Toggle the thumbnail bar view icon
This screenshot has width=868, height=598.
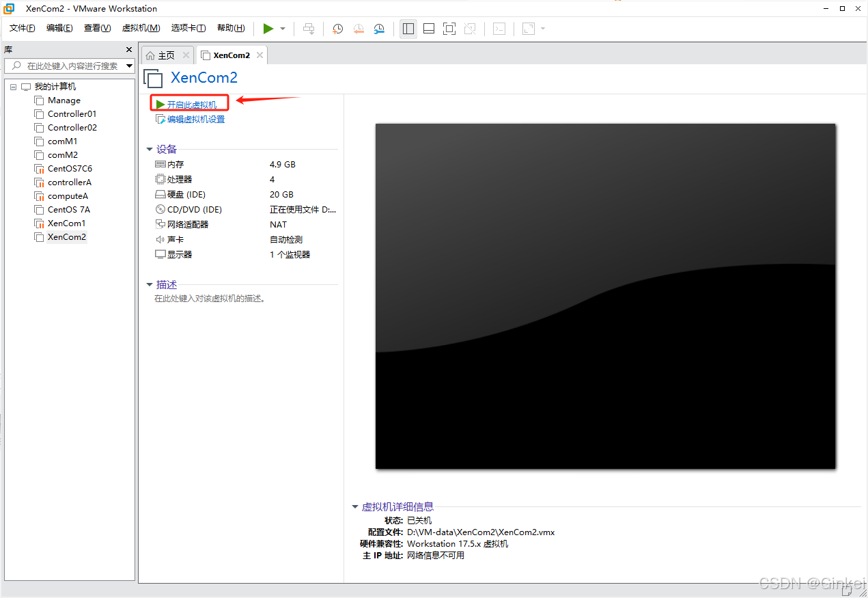429,29
